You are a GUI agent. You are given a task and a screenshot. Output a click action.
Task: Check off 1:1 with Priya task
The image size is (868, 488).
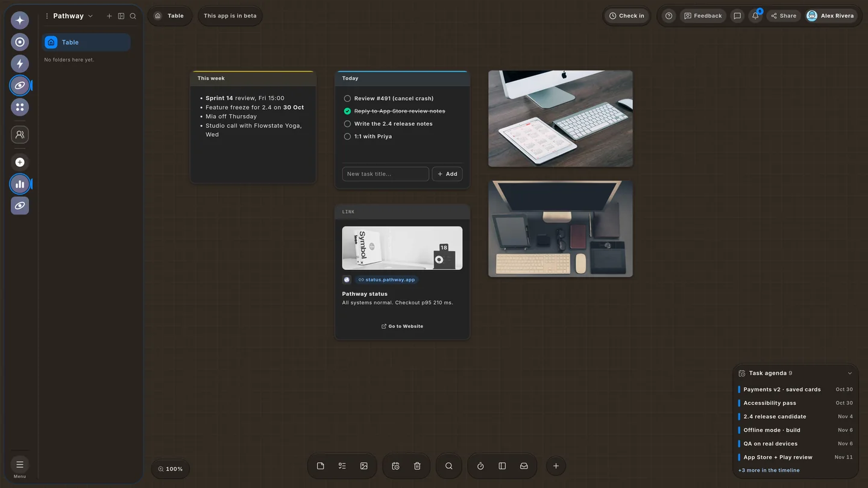pos(347,137)
